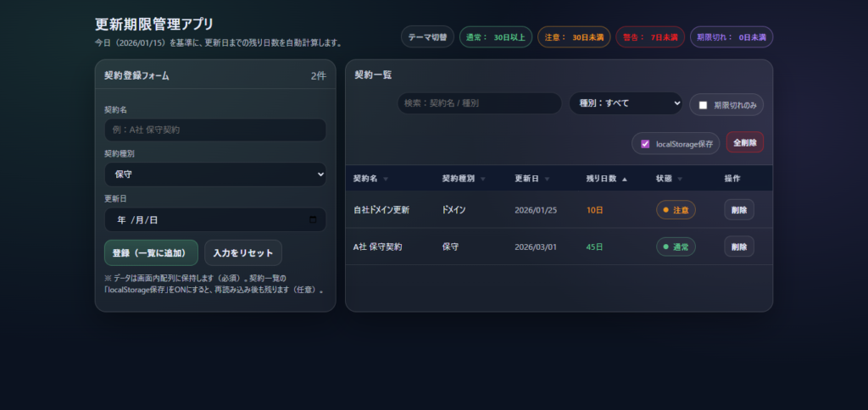Image resolution: width=868 pixels, height=410 pixels.
Task: Click the ドメイン type cell
Action: 454,210
